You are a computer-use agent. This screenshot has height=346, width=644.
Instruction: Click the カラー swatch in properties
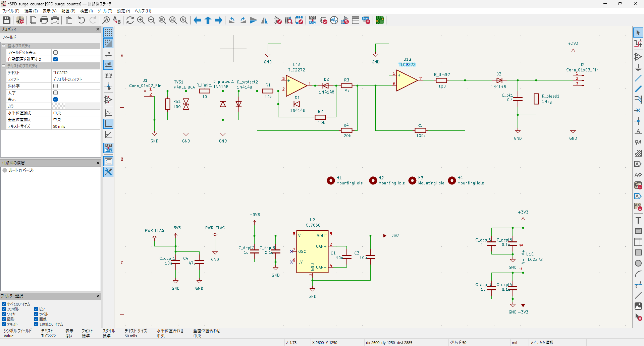58,106
